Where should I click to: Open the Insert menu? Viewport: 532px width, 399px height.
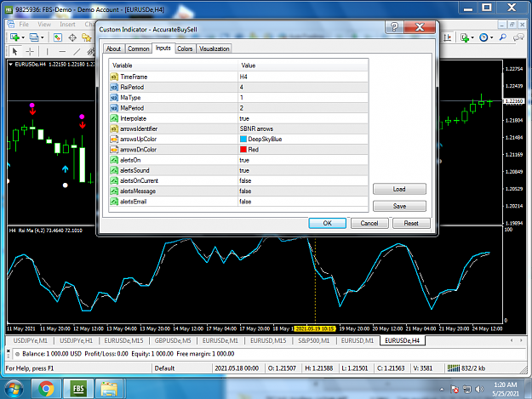pyautogui.click(x=67, y=25)
